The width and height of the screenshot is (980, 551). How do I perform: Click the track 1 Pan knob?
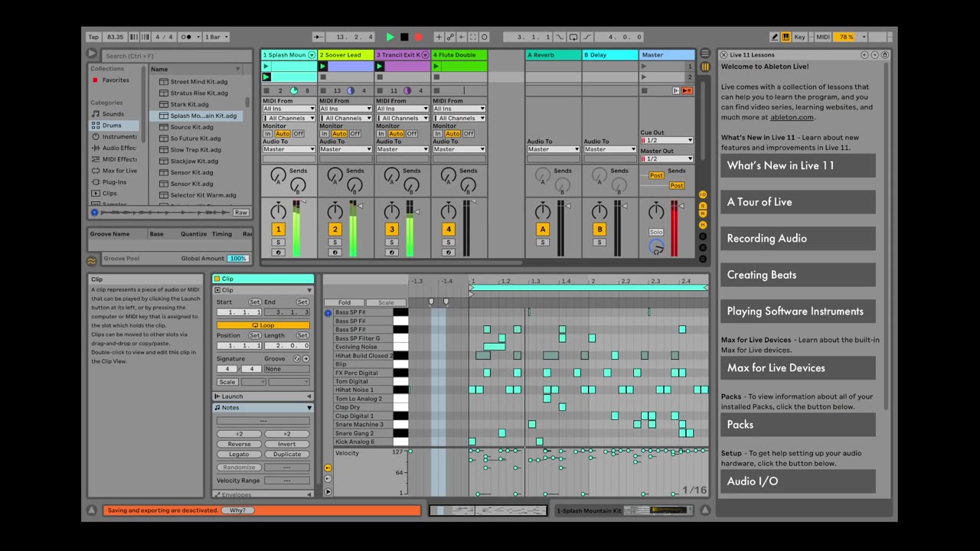(278, 211)
